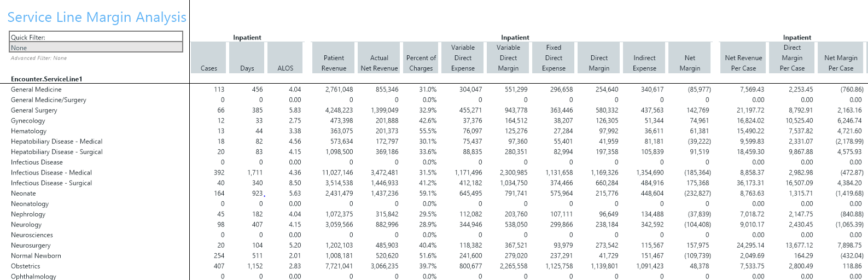The height and width of the screenshot is (280, 868).
Task: Open the Quick Filter dropdown showing None
Action: [96, 48]
